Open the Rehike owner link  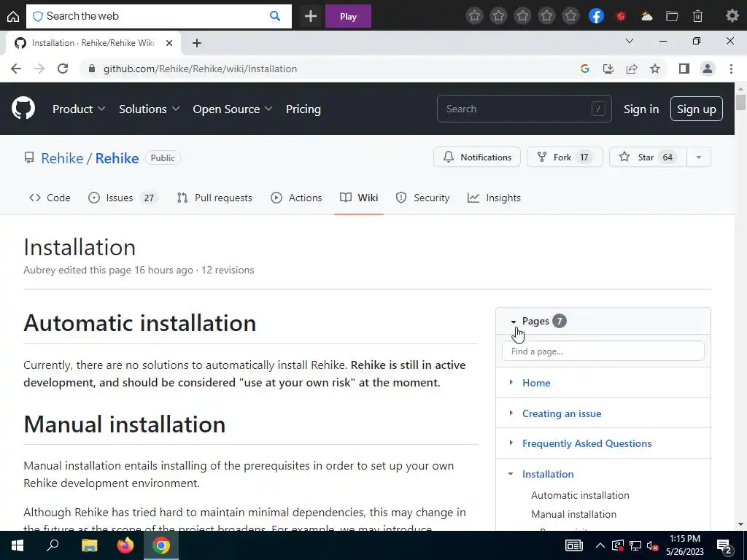[62, 158]
